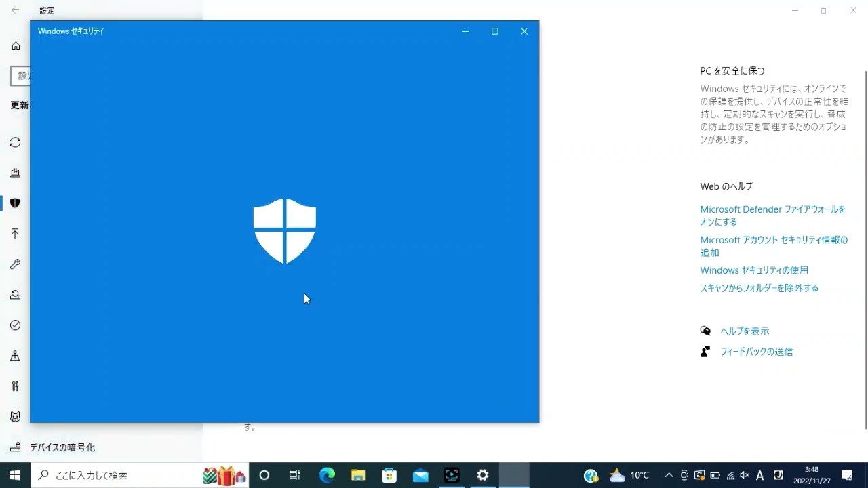The width and height of the screenshot is (868, 488).
Task: Open Wi-Fi network tray icon
Action: click(x=730, y=475)
